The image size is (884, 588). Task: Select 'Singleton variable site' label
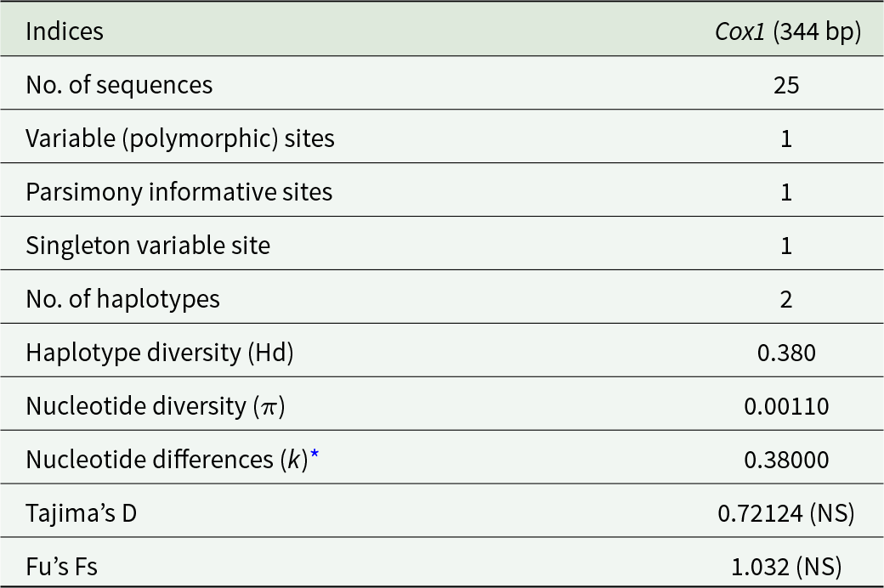click(148, 246)
